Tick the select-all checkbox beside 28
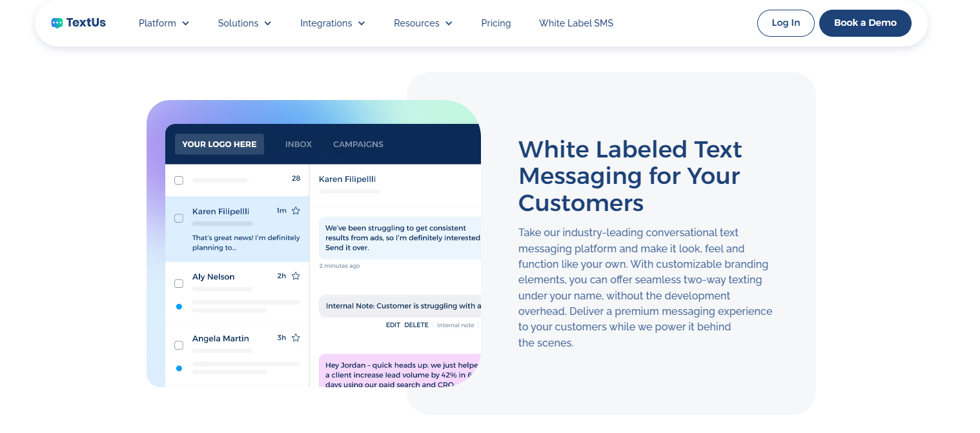 [x=179, y=180]
